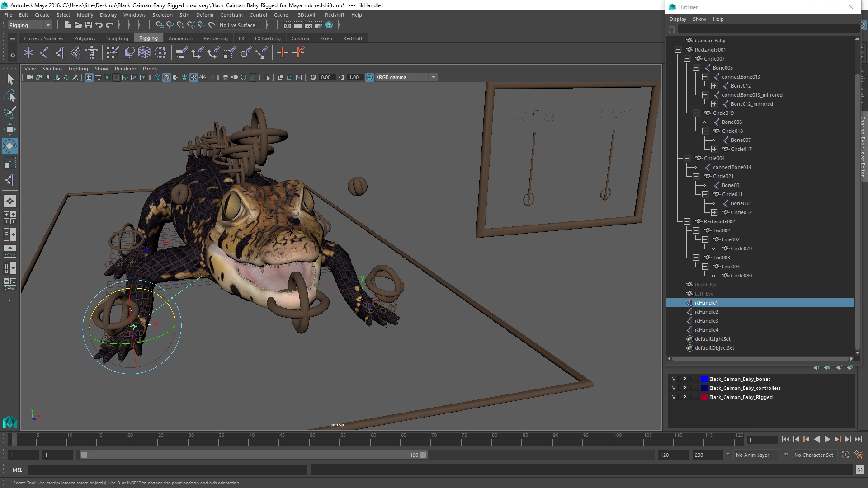This screenshot has height=488, width=868.
Task: Toggle textured display in viewport
Action: [x=193, y=77]
